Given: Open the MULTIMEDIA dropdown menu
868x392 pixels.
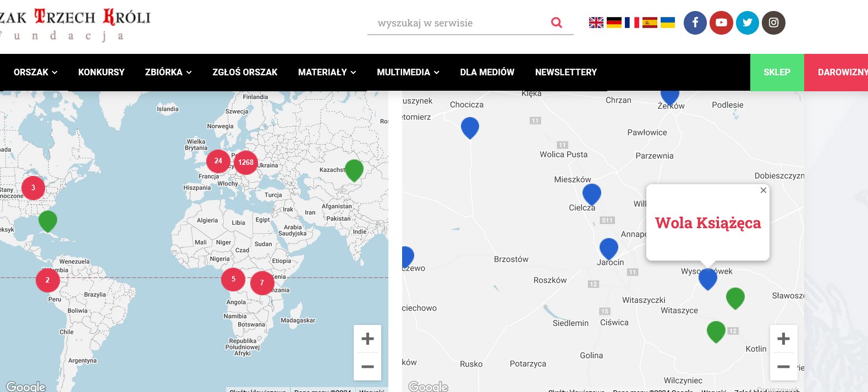Looking at the screenshot, I should (x=408, y=72).
